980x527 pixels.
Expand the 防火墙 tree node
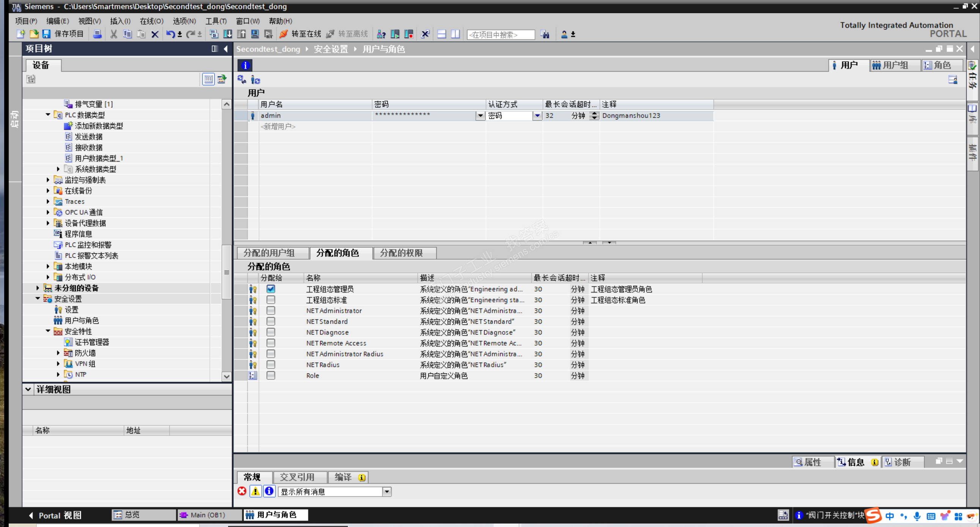[58, 353]
